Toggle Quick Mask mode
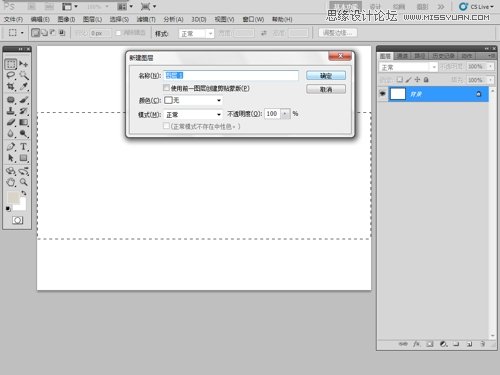 pos(17,220)
